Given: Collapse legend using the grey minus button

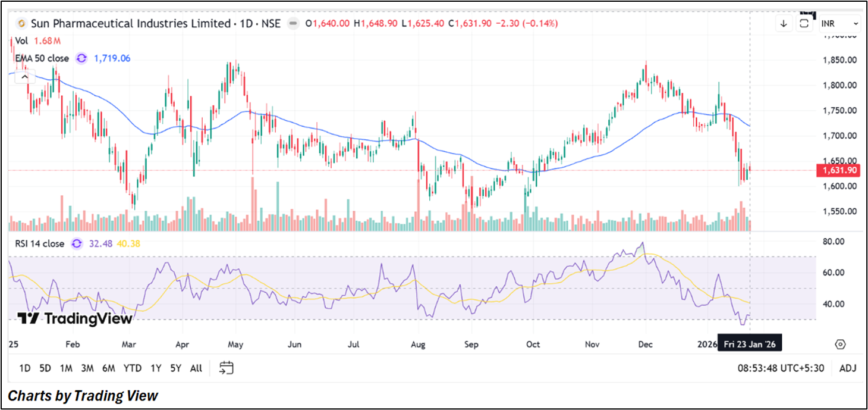Looking at the screenshot, I should (x=293, y=24).
